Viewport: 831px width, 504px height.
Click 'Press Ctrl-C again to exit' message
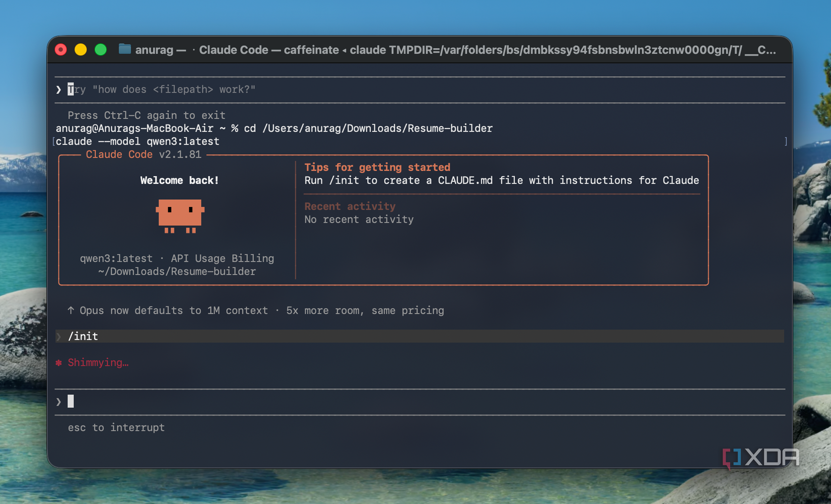click(147, 115)
